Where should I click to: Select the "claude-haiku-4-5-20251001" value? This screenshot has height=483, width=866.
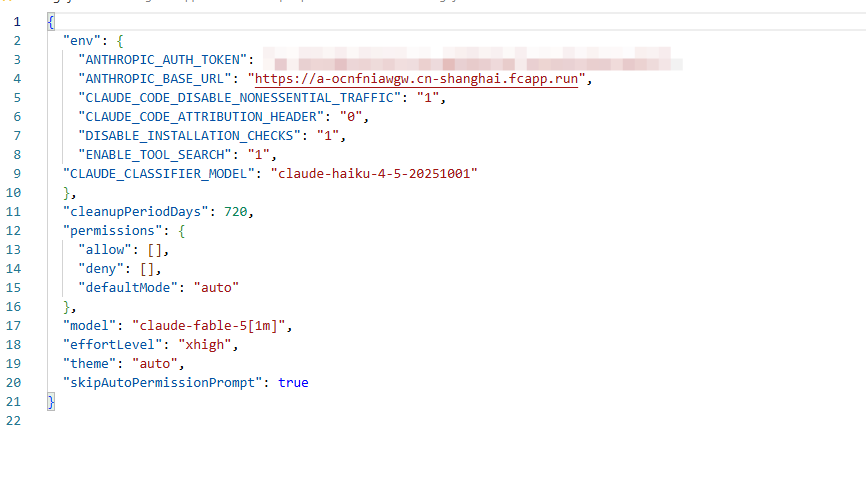374,174
